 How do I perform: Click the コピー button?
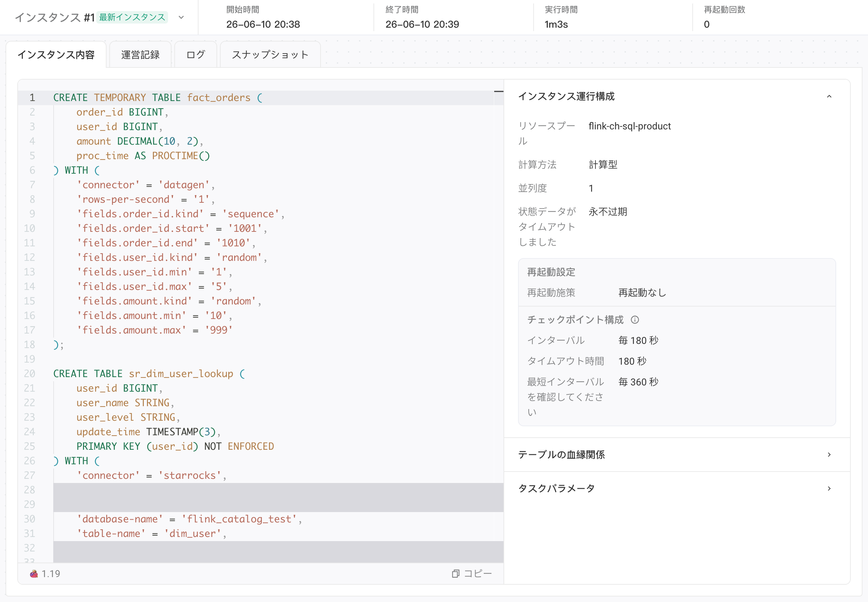(472, 573)
